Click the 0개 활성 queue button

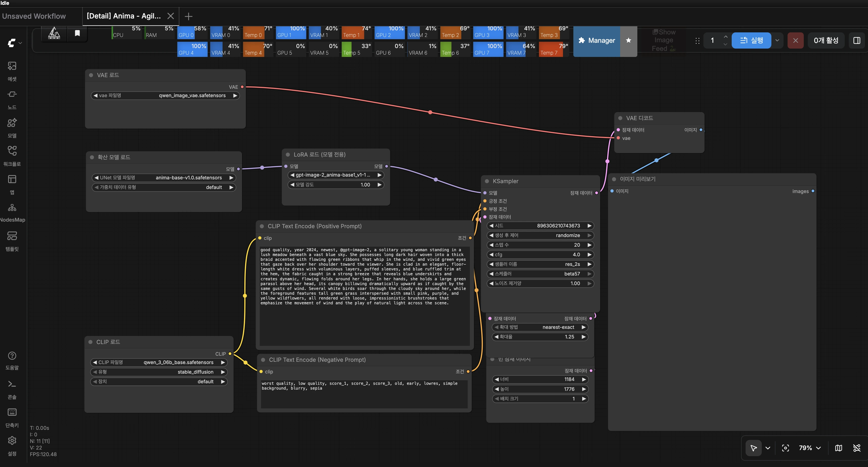click(x=826, y=40)
